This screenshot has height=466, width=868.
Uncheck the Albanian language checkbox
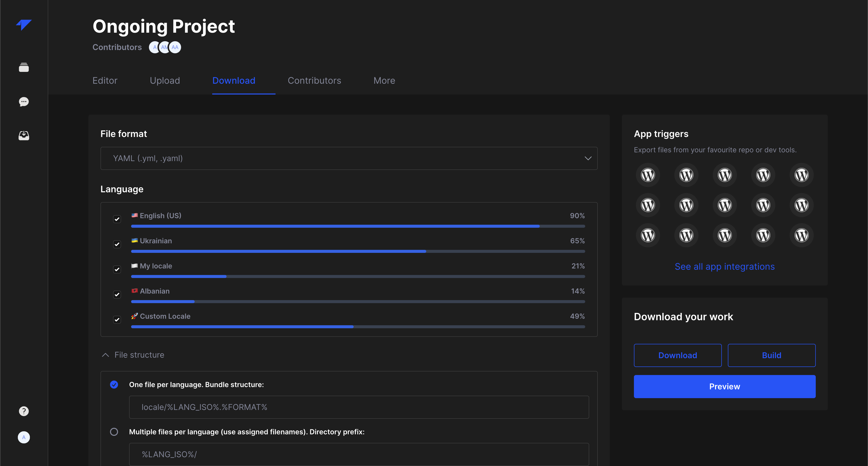[117, 295]
